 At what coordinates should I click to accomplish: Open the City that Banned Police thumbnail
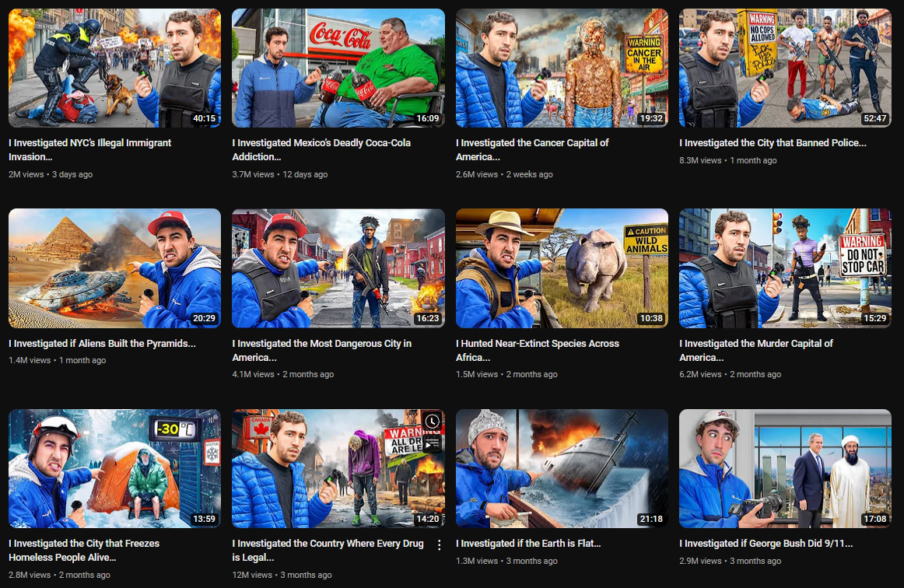click(x=785, y=68)
